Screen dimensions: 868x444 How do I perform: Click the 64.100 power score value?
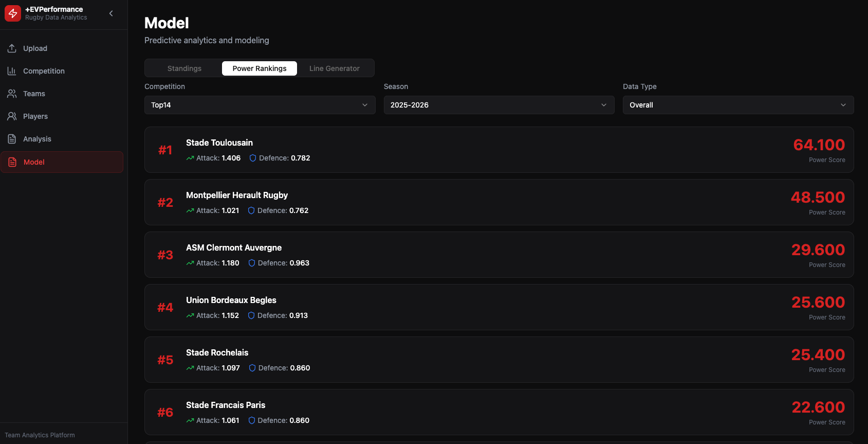click(819, 145)
